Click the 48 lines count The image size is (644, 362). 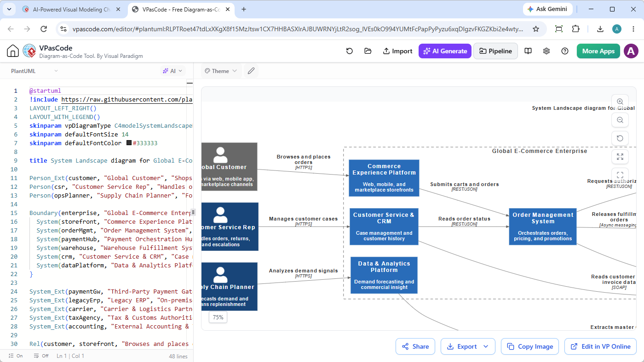(x=178, y=356)
